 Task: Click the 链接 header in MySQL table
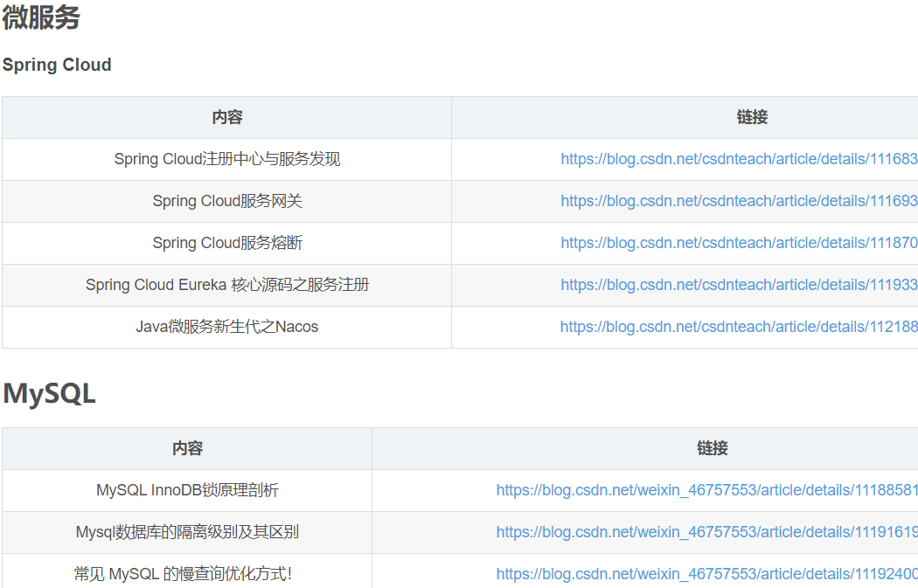pos(713,449)
